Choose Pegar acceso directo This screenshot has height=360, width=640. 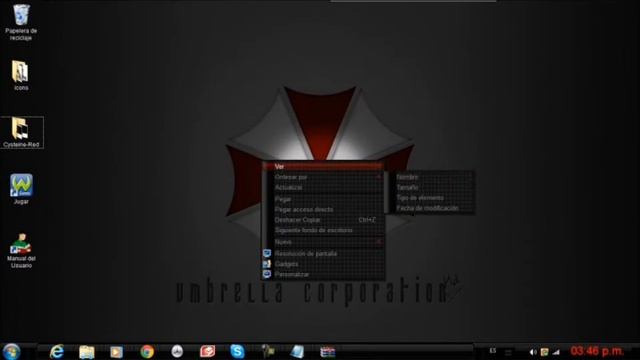(324, 209)
